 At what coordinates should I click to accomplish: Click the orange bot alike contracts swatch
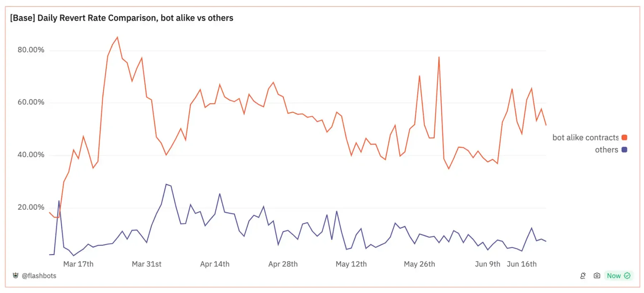pos(624,138)
